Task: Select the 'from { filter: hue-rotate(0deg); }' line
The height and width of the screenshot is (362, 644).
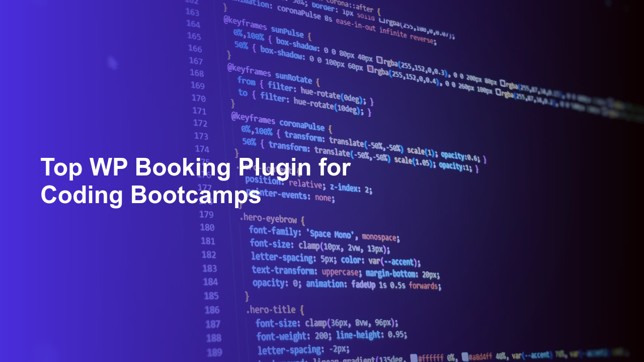Action: (305, 90)
